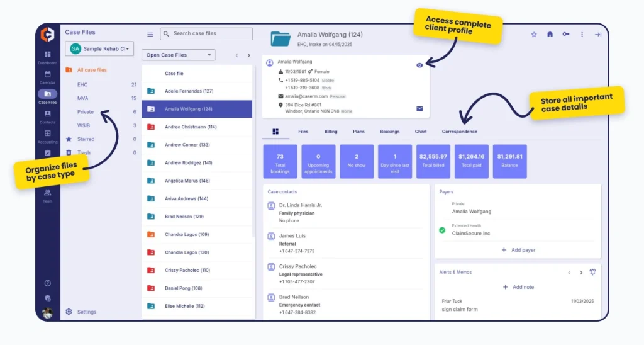Click the user avatar at sidebar bottom
Viewport: 644px width, 345px height.
(48, 313)
